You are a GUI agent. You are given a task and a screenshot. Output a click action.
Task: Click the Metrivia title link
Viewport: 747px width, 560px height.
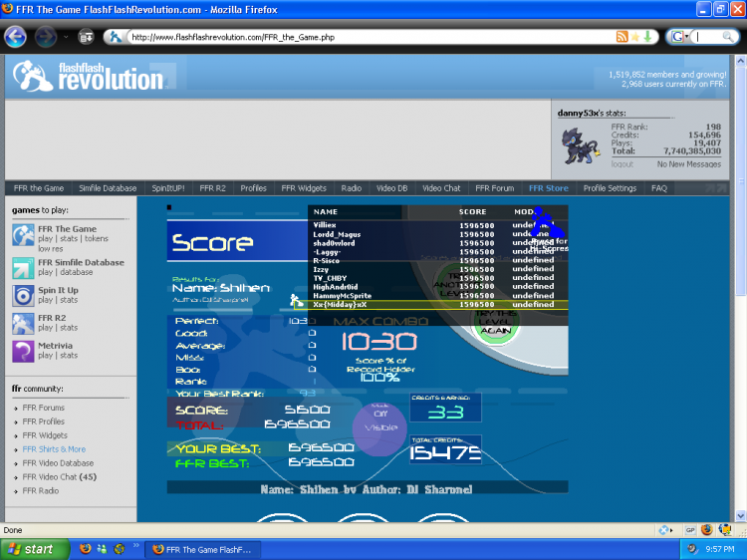55,346
